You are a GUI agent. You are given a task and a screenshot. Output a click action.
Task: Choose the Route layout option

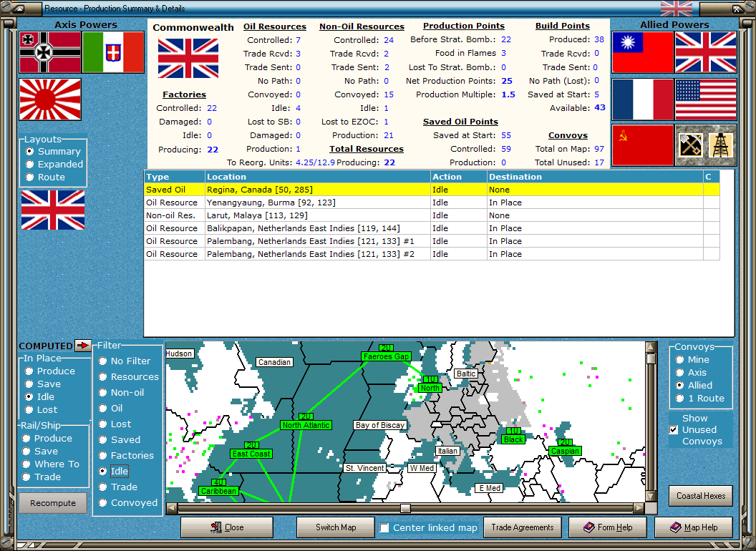[45, 177]
